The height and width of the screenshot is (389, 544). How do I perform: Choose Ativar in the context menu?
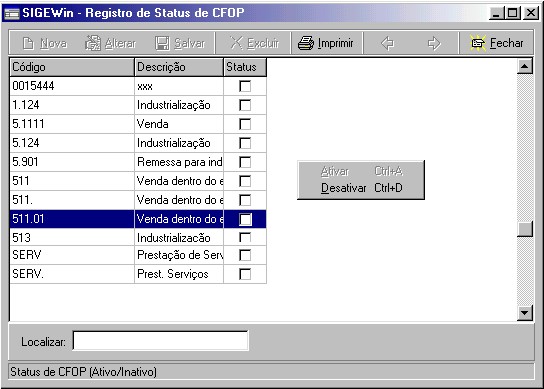click(x=361, y=171)
